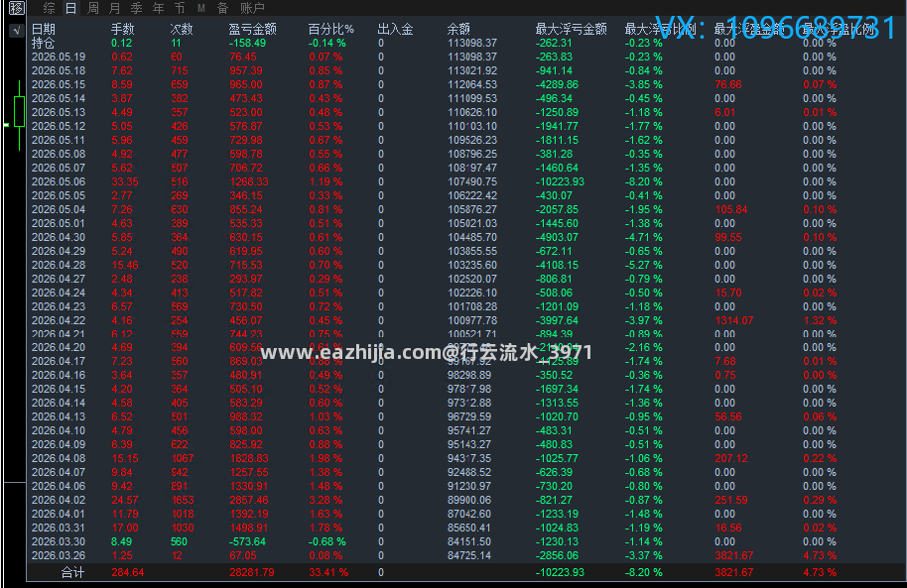Click the 出入金 column header
This screenshot has width=907, height=588.
click(x=396, y=29)
